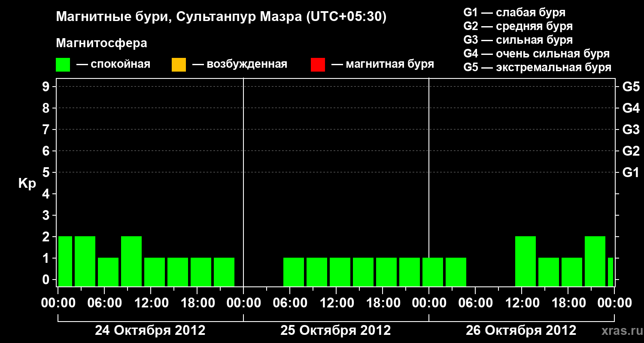Click the '18:00' time label under 24 Октября
Screen dimensions: 644x343
(197, 303)
